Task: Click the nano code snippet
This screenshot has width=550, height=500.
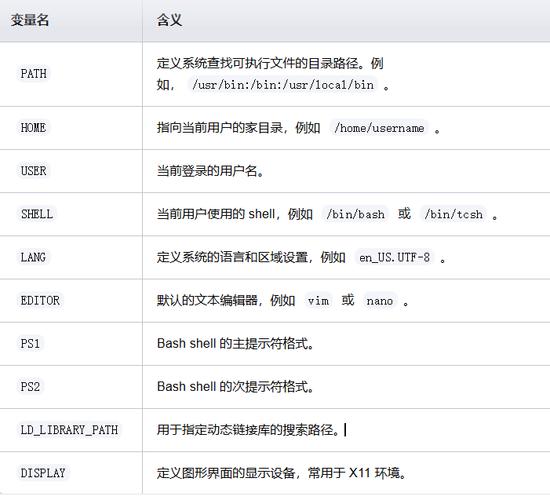Action: pos(380,300)
